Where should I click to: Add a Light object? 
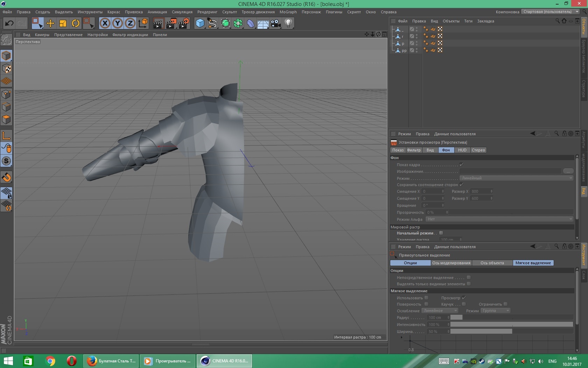pos(288,23)
